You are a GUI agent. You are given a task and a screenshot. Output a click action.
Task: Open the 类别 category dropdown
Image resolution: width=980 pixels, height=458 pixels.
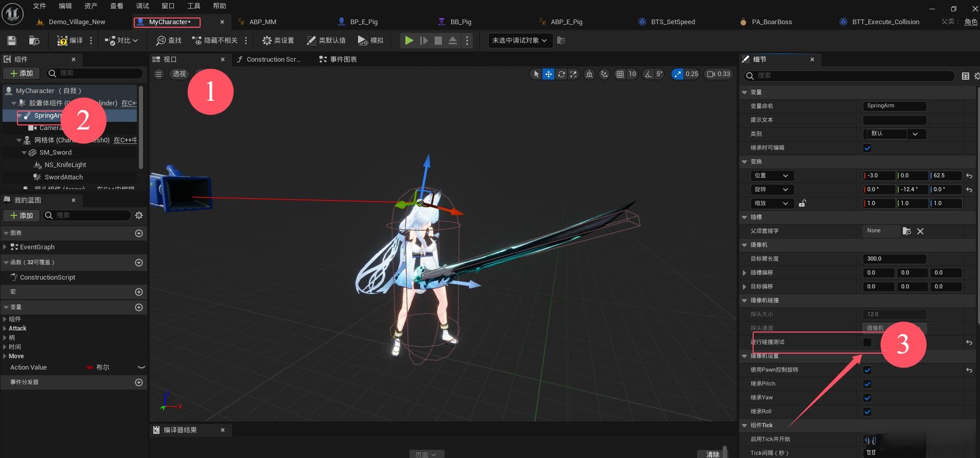click(x=895, y=134)
